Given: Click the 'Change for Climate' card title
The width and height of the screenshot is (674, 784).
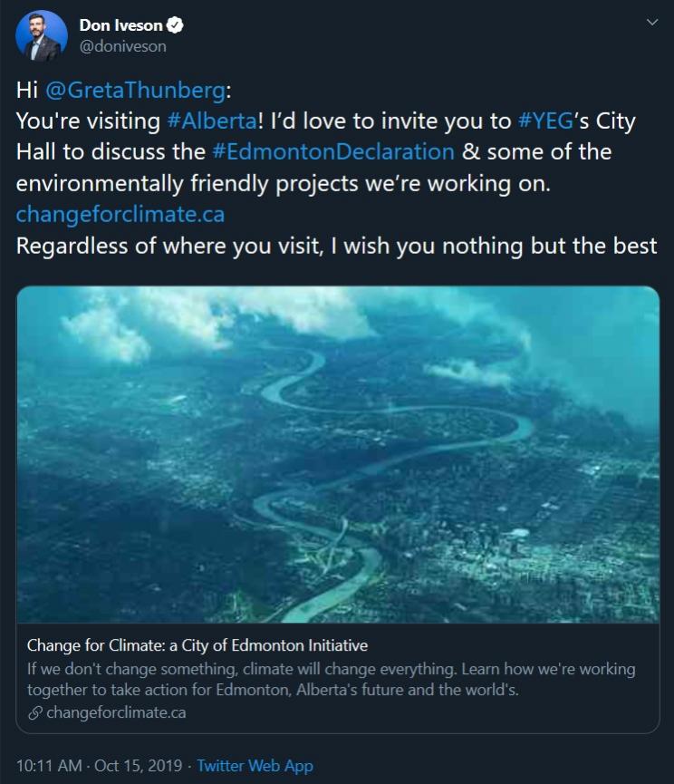Looking at the screenshot, I should [x=197, y=646].
